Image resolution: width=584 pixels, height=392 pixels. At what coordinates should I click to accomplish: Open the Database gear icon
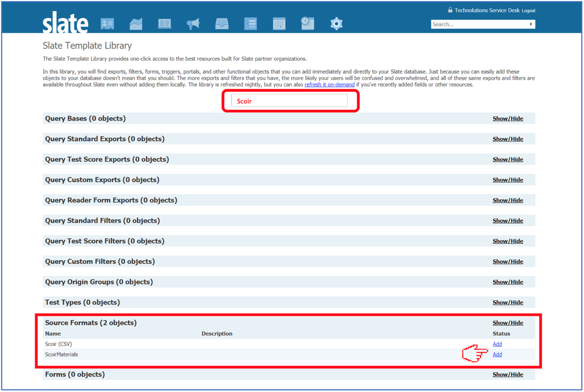click(x=336, y=24)
